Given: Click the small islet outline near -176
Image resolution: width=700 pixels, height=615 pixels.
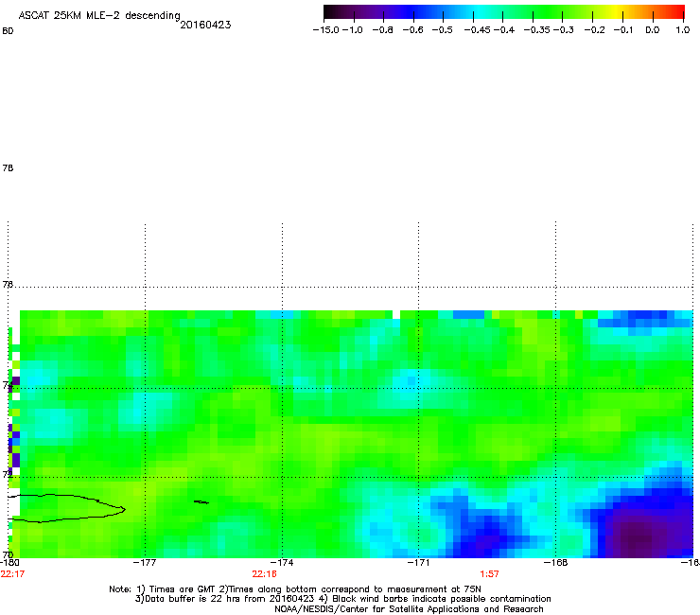Looking at the screenshot, I should tap(201, 502).
